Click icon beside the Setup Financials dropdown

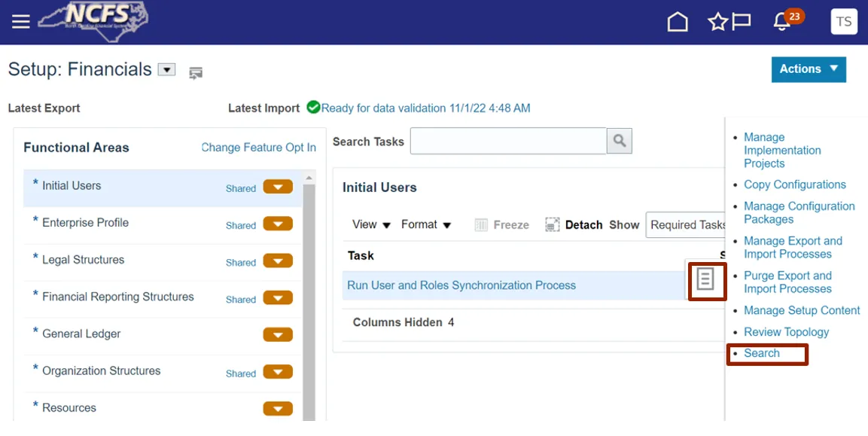coord(196,72)
